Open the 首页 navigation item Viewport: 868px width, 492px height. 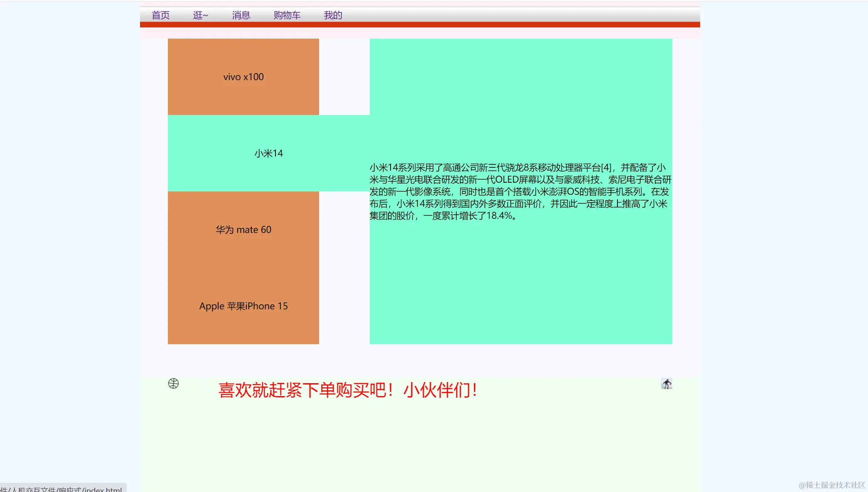click(x=160, y=15)
